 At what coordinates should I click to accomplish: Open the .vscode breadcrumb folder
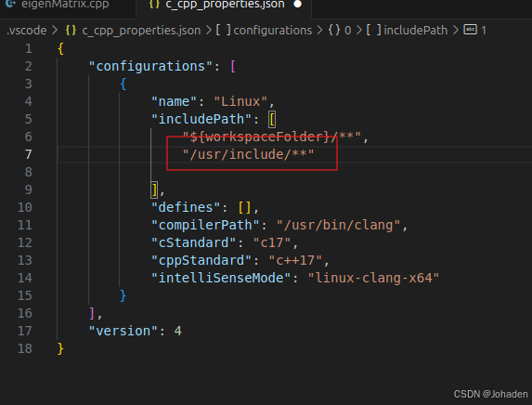click(x=27, y=31)
